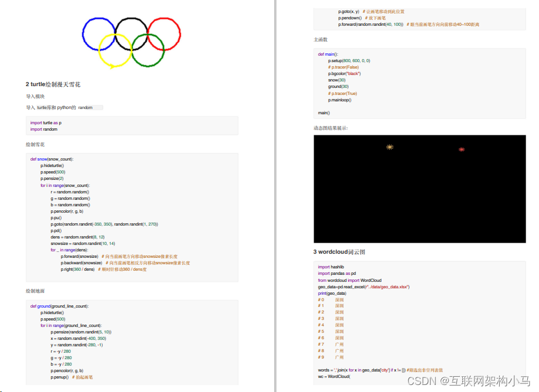Select the "动态图结果展示:" label
This screenshot has height=392, width=539.
coord(330,128)
